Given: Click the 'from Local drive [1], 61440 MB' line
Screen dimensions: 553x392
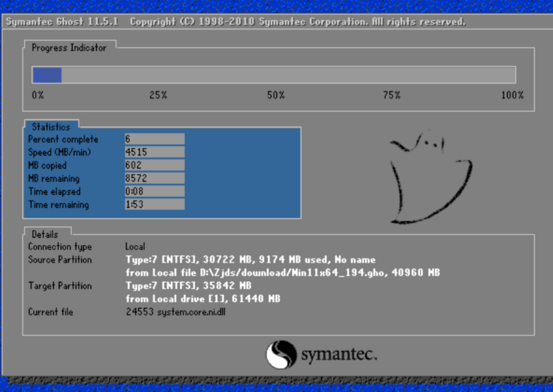Looking at the screenshot, I should coord(203,298).
